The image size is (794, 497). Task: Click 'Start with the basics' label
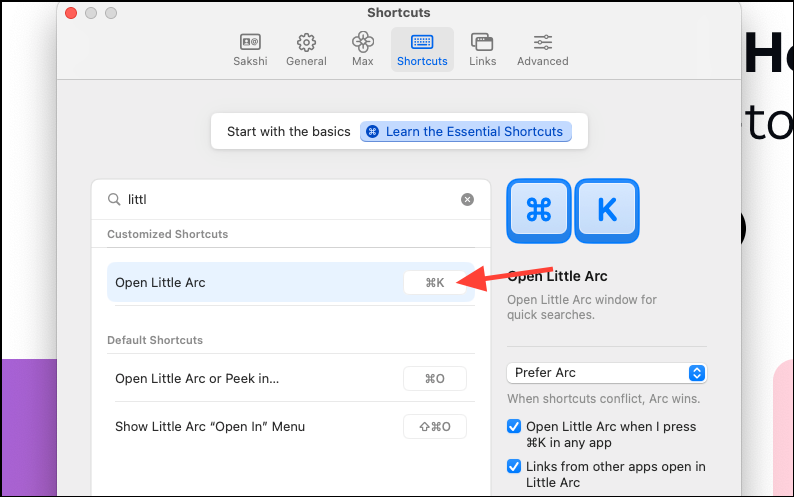tap(289, 132)
